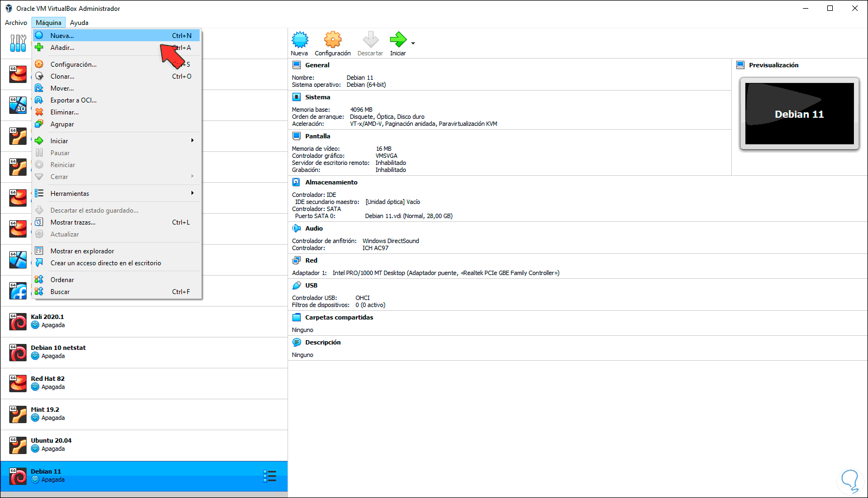This screenshot has width=868, height=498.
Task: Click the Almacenamiento section icon
Action: tap(297, 182)
